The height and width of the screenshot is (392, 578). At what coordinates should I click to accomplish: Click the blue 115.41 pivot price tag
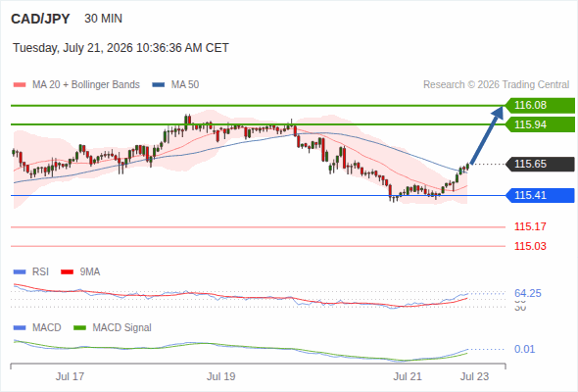click(540, 195)
